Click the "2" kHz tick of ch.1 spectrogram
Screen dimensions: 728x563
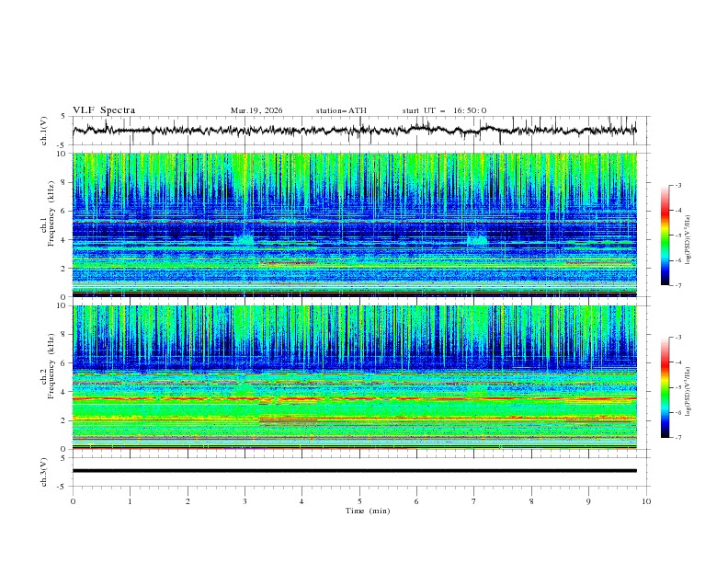(x=64, y=268)
